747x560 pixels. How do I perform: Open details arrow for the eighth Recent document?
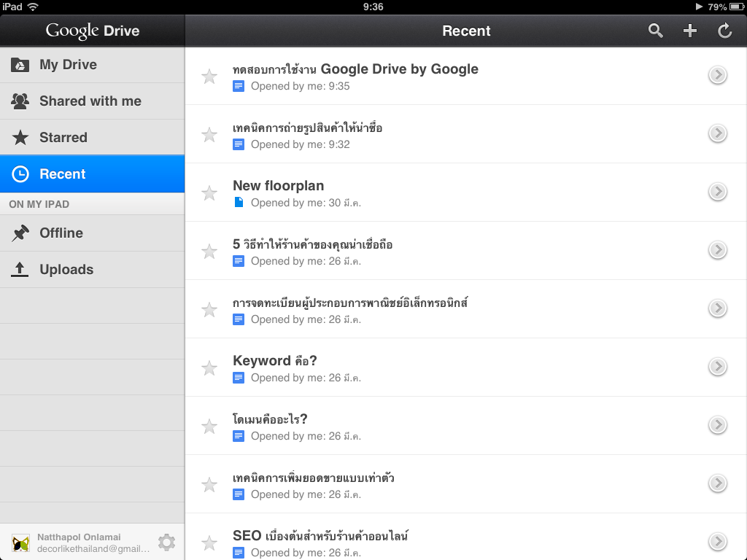718,483
